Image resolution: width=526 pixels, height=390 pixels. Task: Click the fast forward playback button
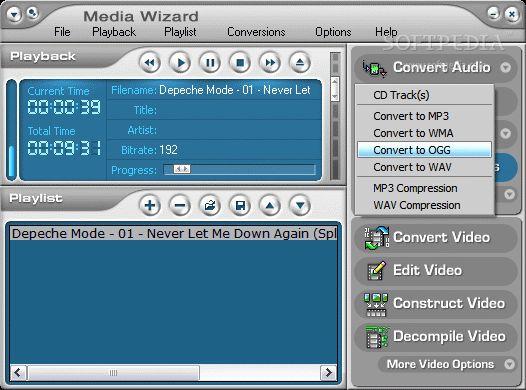point(270,63)
